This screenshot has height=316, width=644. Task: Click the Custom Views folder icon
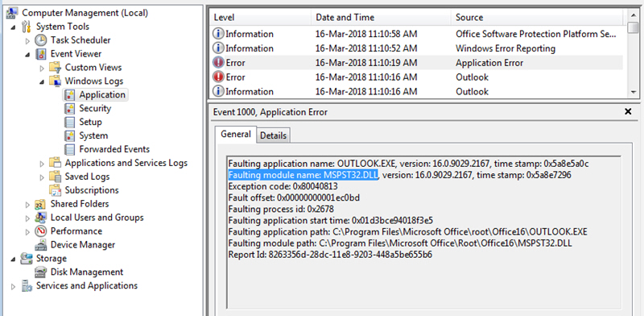pyautogui.click(x=56, y=68)
